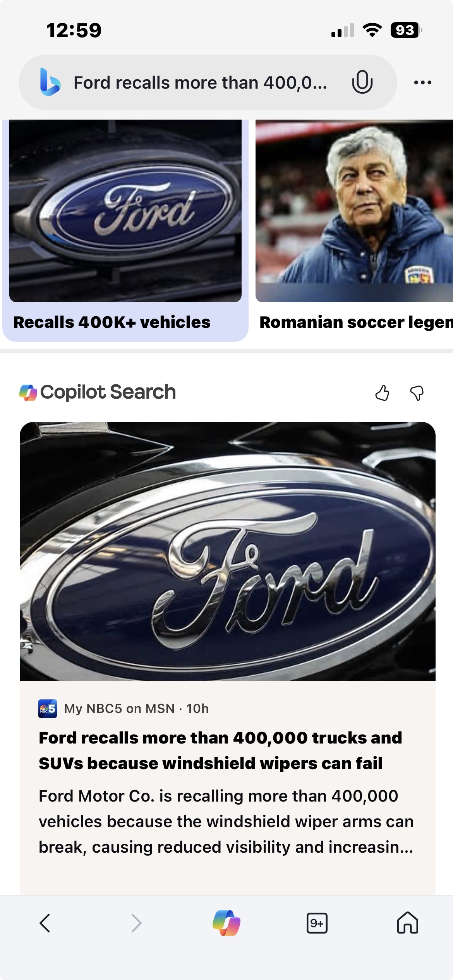This screenshot has height=980, width=453.
Task: Open the large Ford logo article image
Action: point(228,551)
